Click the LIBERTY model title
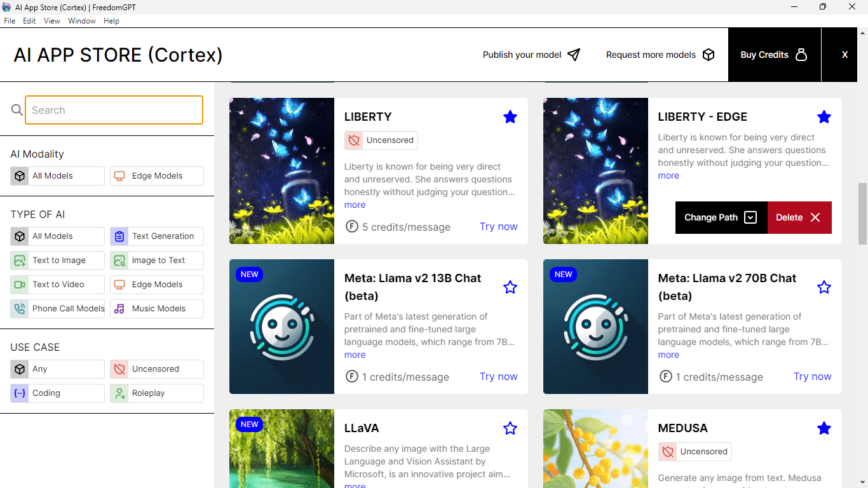The image size is (868, 488). point(368,117)
